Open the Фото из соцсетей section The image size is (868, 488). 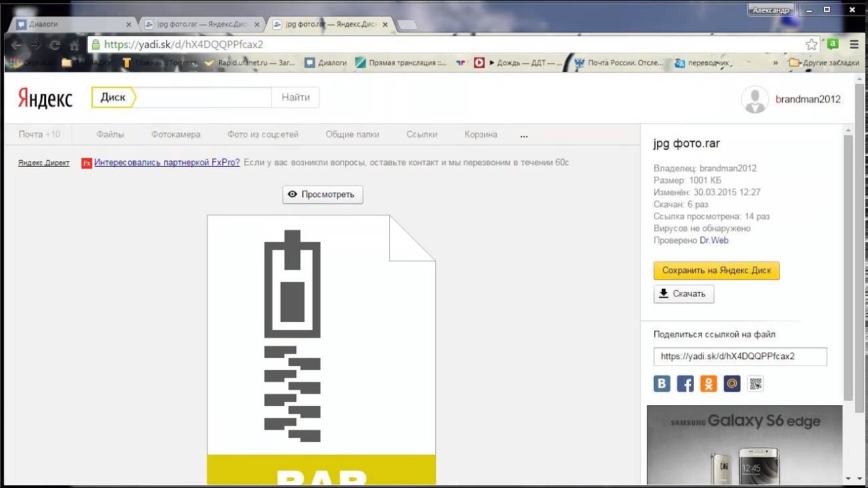(x=263, y=134)
